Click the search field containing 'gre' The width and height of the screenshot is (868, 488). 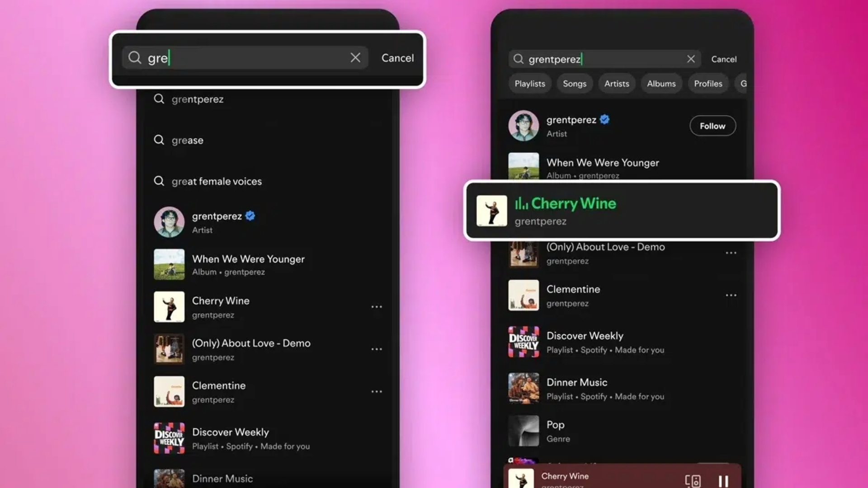(245, 58)
